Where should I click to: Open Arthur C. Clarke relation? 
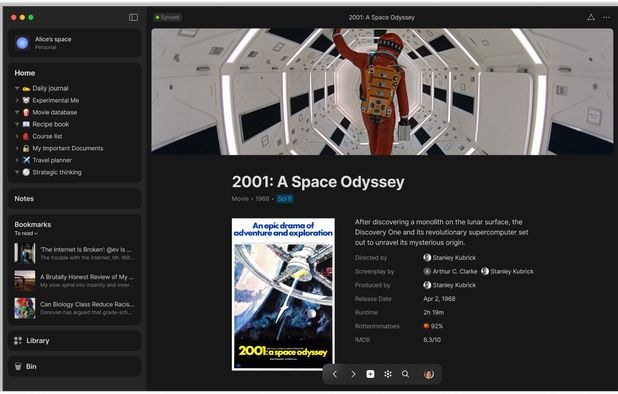[450, 271]
